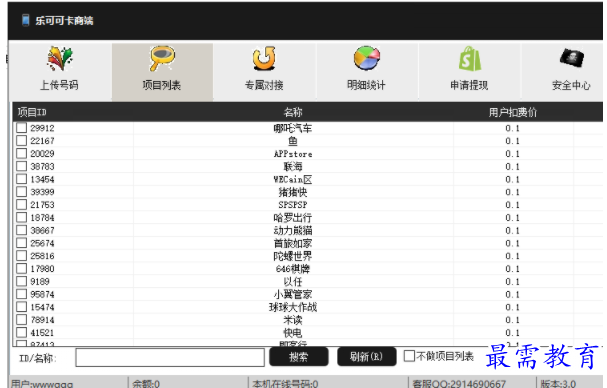Check the box for project 29912
607x388 pixels.
pyautogui.click(x=22, y=128)
